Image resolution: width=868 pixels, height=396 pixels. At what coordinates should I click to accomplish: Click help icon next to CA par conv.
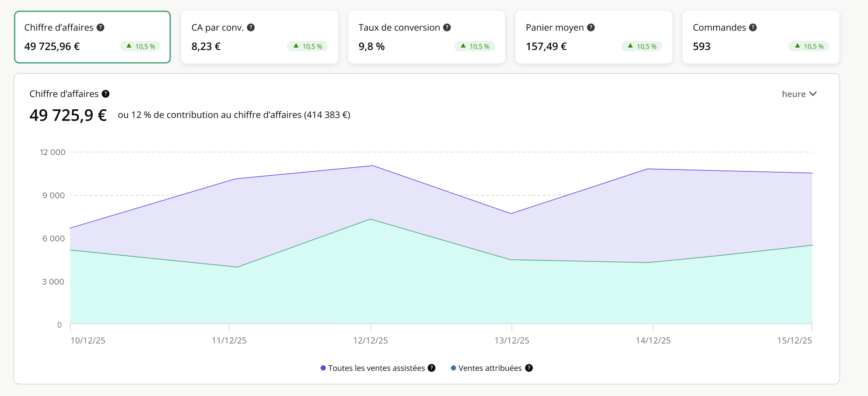[251, 28]
